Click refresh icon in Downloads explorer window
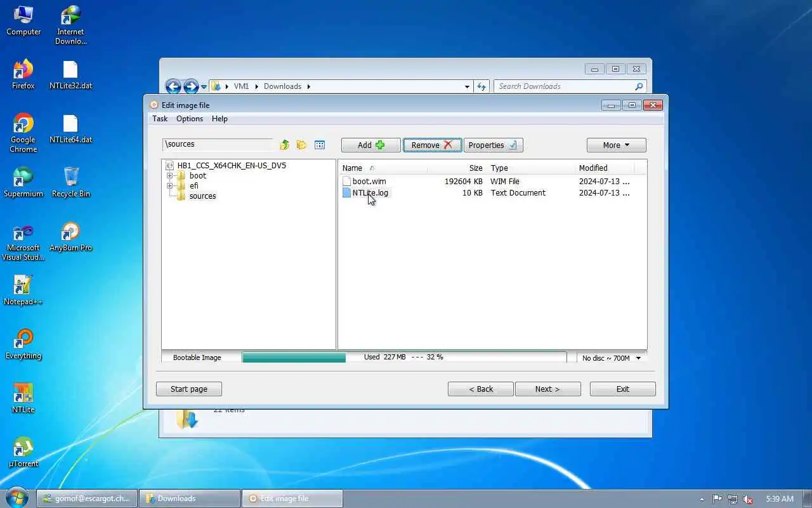This screenshot has height=508, width=812. (x=481, y=86)
